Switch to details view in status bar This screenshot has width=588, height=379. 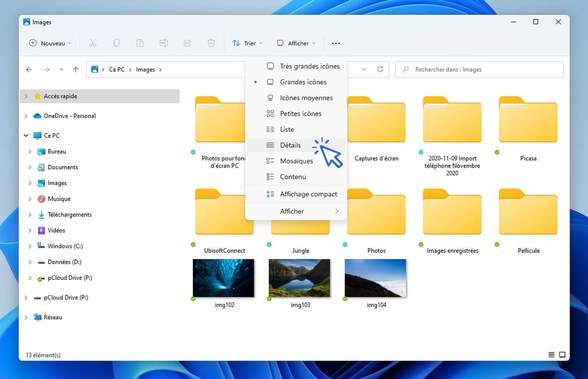[551, 355]
